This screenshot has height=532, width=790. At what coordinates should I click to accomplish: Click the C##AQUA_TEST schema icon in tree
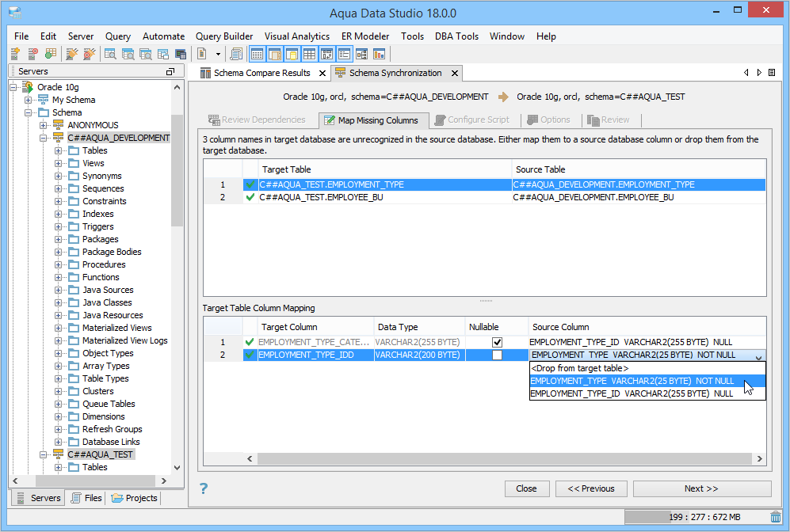[59, 454]
